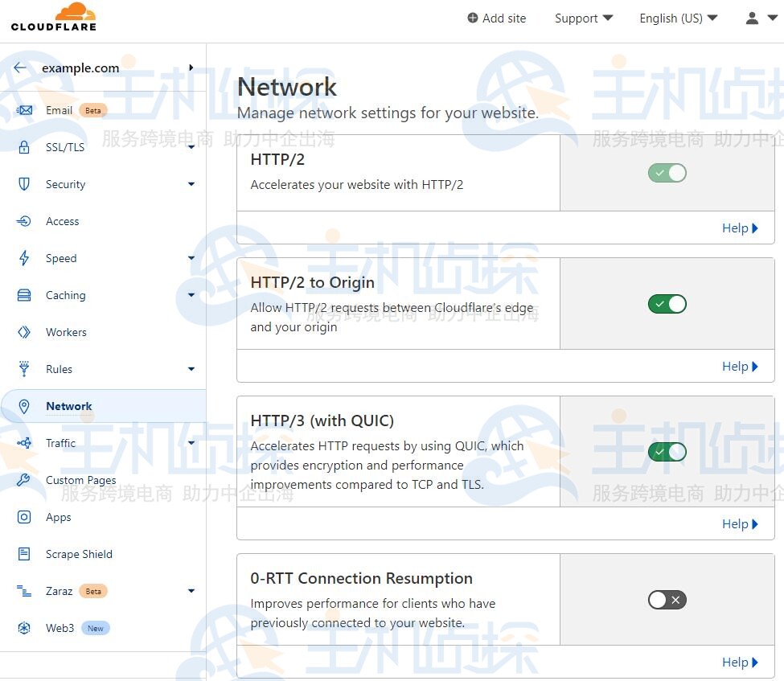Enable 0-RTT Connection Resumption

[x=667, y=600]
